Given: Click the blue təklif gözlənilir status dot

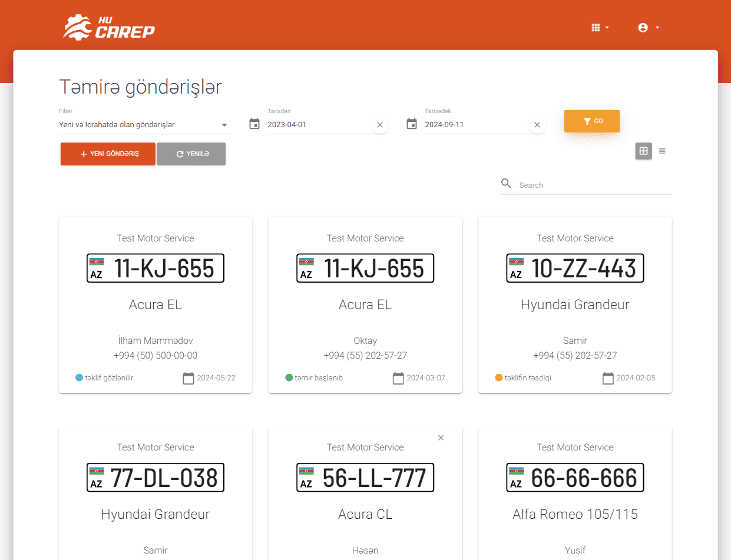Looking at the screenshot, I should click(x=79, y=377).
